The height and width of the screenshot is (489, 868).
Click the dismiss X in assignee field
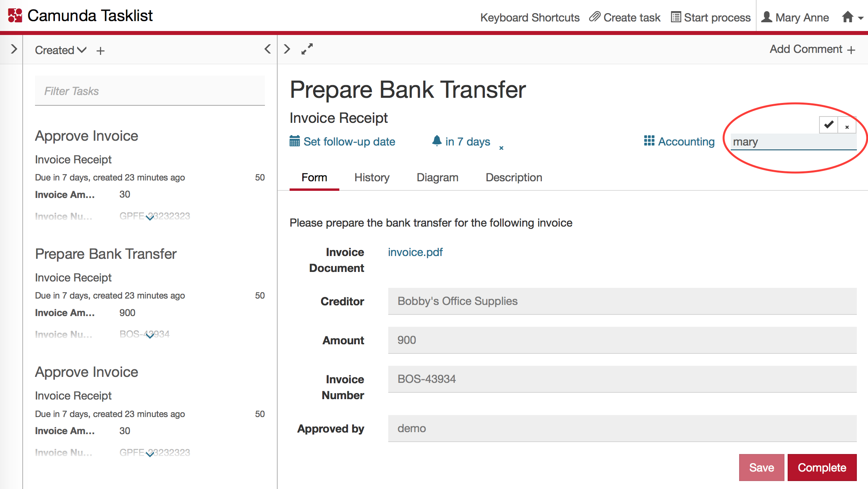coord(847,126)
